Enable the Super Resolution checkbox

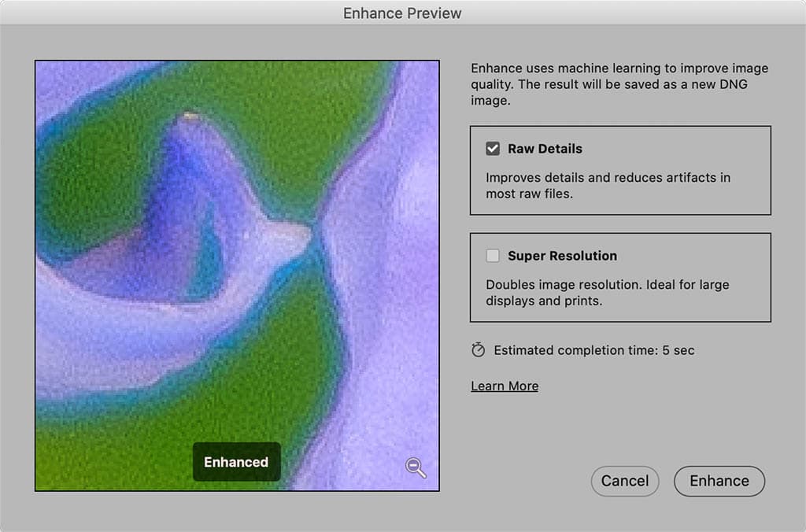click(x=493, y=256)
